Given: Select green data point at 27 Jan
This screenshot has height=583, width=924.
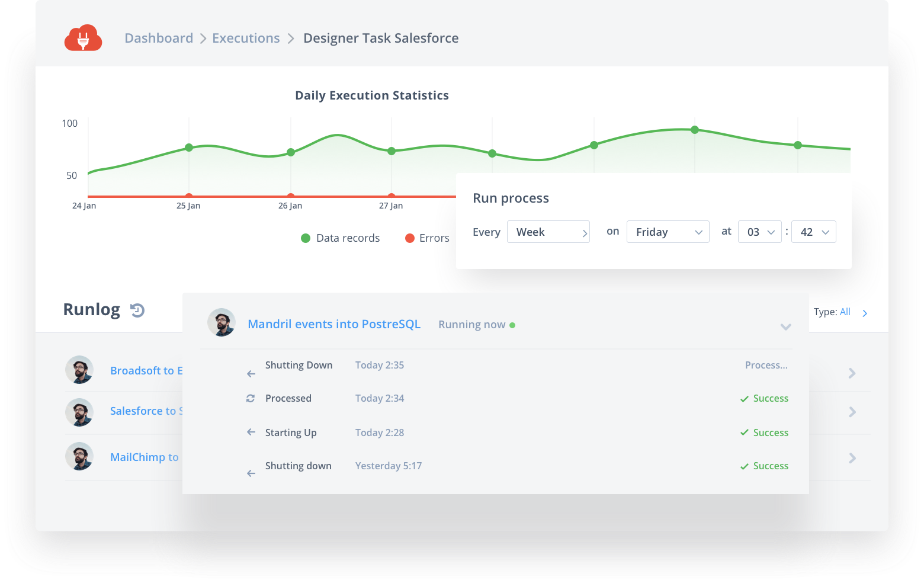Looking at the screenshot, I should click(x=392, y=151).
